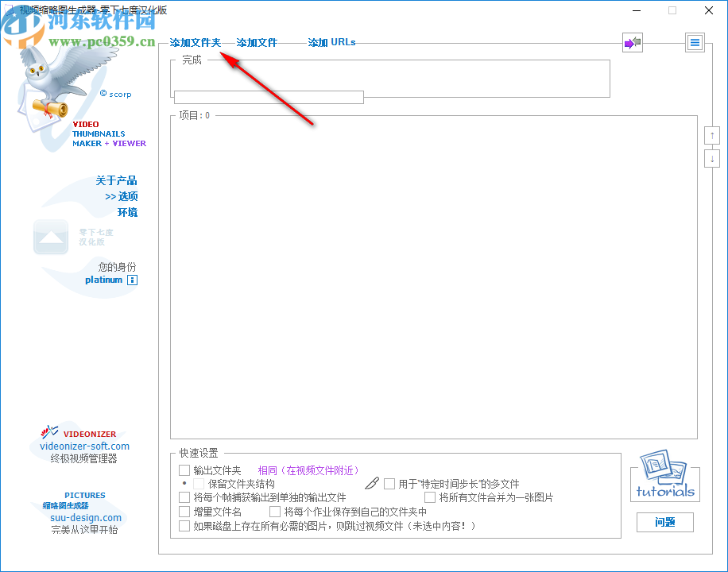This screenshot has width=728, height=572.
Task: Click the VIDEONIZER logo icon
Action: [50, 433]
